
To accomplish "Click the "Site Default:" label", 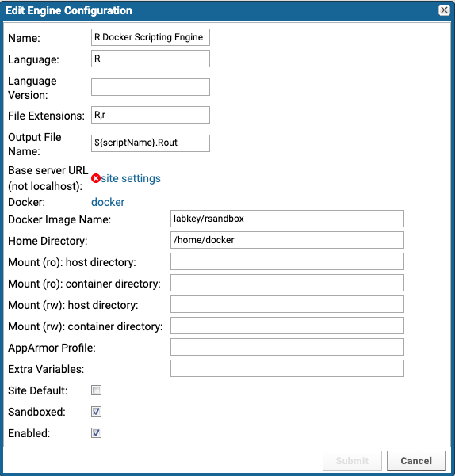I will point(38,390).
